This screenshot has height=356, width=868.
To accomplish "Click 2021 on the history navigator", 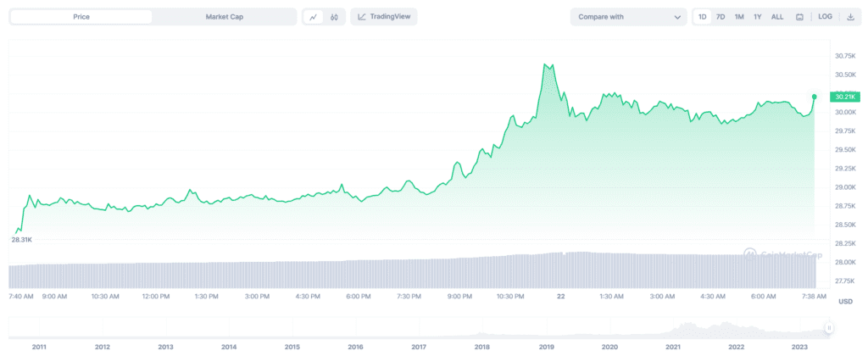I will pyautogui.click(x=673, y=348).
